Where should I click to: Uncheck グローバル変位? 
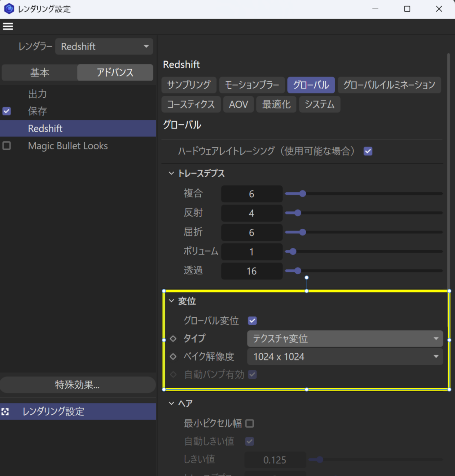pyautogui.click(x=252, y=321)
